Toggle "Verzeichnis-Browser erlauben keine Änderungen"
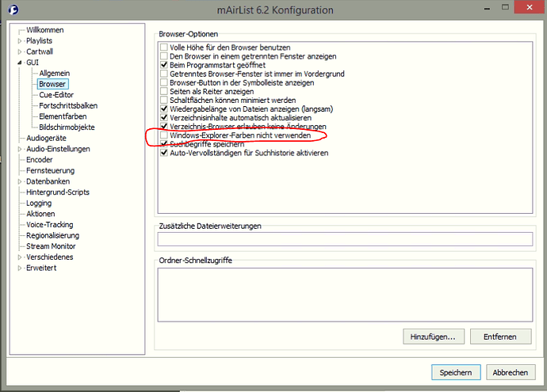The width and height of the screenshot is (547, 392). 164,126
